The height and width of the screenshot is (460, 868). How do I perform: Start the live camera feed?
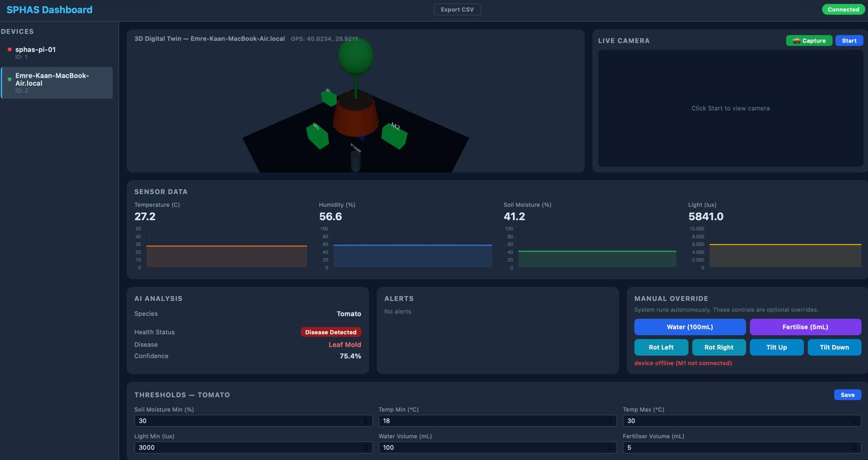coord(849,41)
